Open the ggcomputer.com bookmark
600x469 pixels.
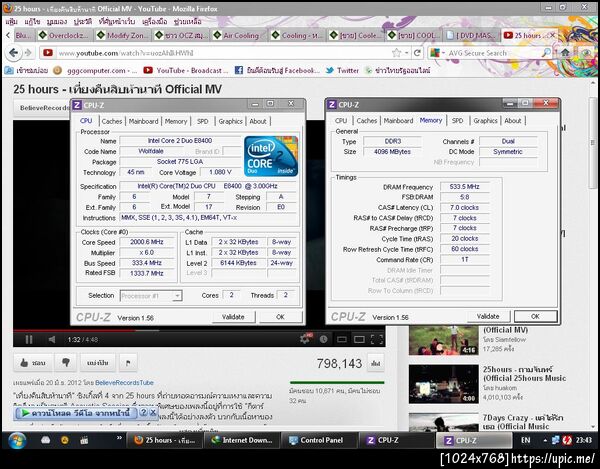pyautogui.click(x=95, y=70)
